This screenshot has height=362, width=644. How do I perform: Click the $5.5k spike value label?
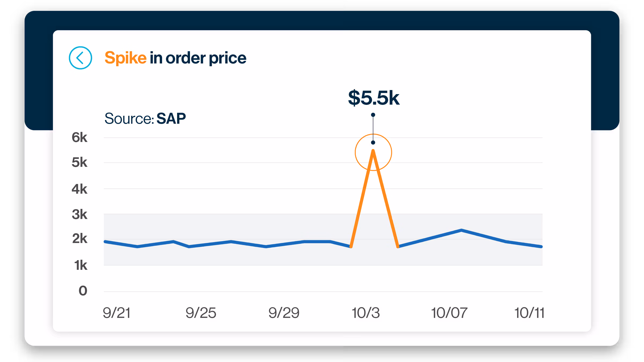(x=374, y=98)
